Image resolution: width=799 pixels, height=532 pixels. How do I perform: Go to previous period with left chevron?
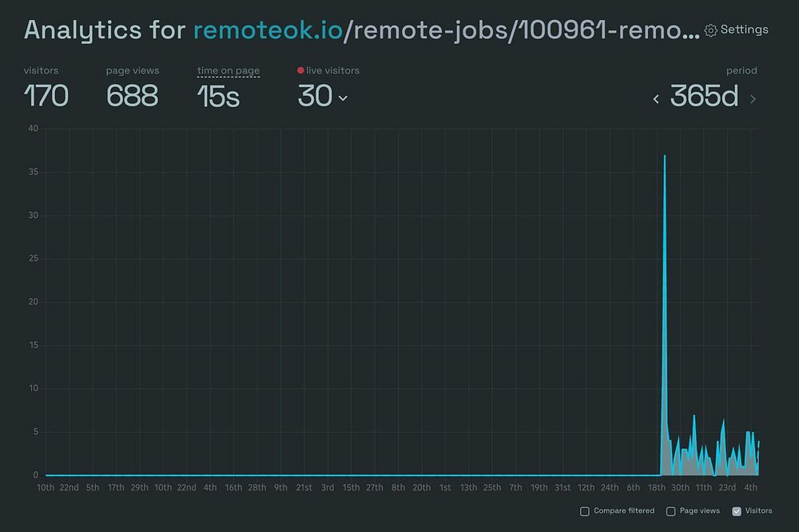[656, 99]
